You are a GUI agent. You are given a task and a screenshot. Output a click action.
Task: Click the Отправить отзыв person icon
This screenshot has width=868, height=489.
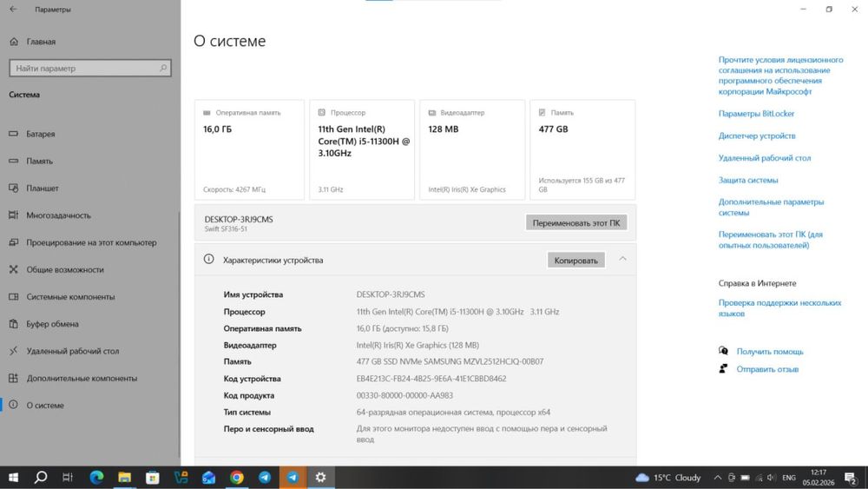point(723,369)
